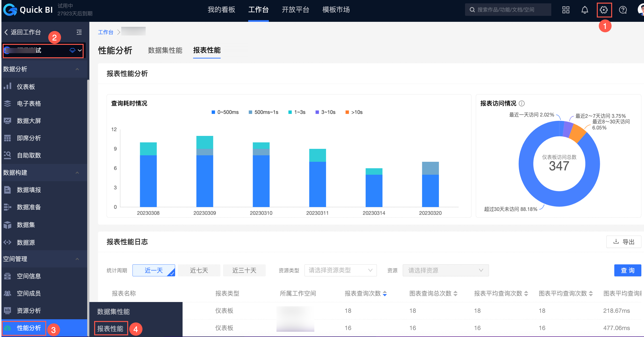Select the 近一天 period option
This screenshot has height=337, width=644.
154,270
